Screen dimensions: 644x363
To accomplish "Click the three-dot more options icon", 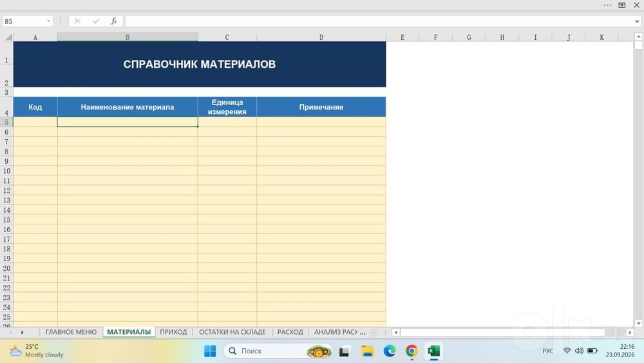I will click(x=607, y=5).
